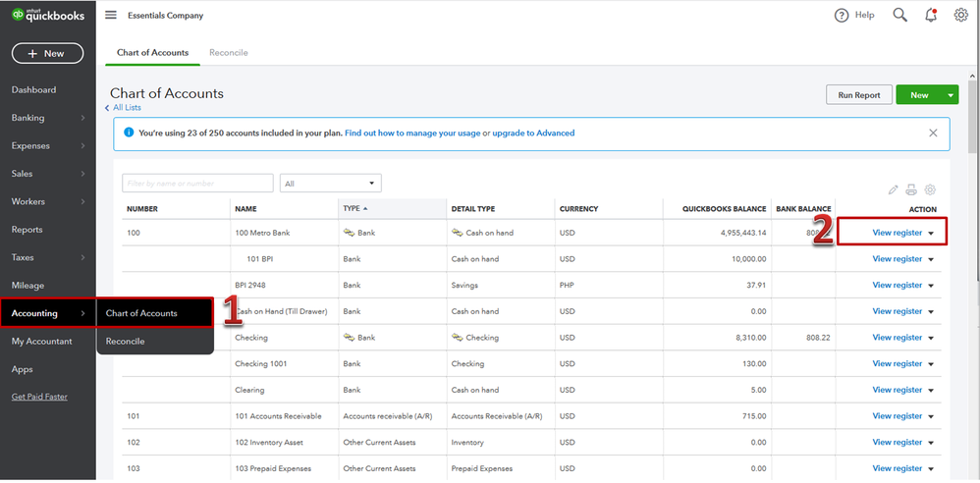Select the Chart of Accounts tab
Viewport: 980px width, 483px height.
point(152,52)
